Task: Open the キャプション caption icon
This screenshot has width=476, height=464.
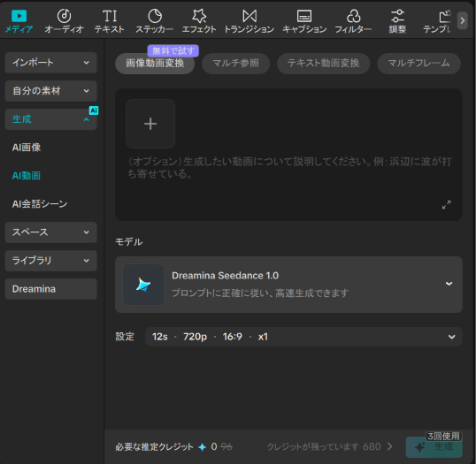Action: click(304, 16)
